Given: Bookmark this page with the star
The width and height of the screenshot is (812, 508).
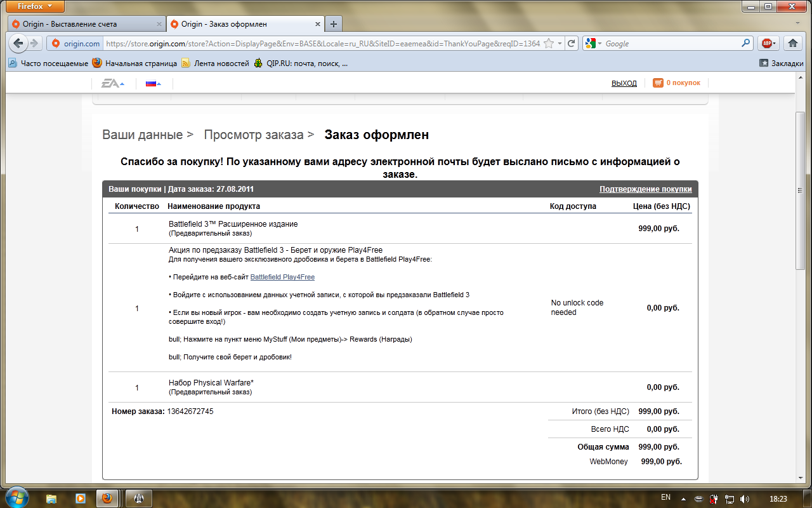Looking at the screenshot, I should [549, 43].
